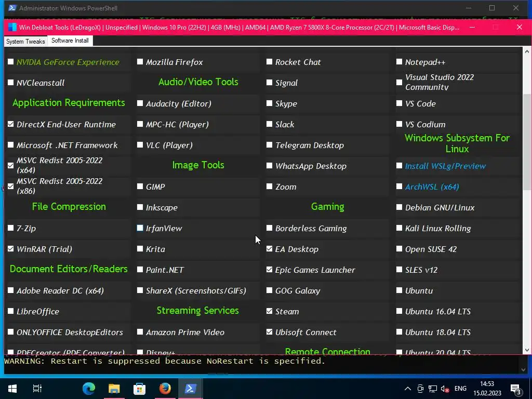Toggle the IrfanView checkbox

pos(140,228)
